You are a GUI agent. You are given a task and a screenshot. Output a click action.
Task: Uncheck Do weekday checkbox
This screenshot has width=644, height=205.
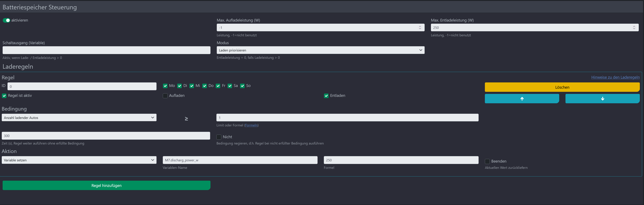pyautogui.click(x=205, y=86)
